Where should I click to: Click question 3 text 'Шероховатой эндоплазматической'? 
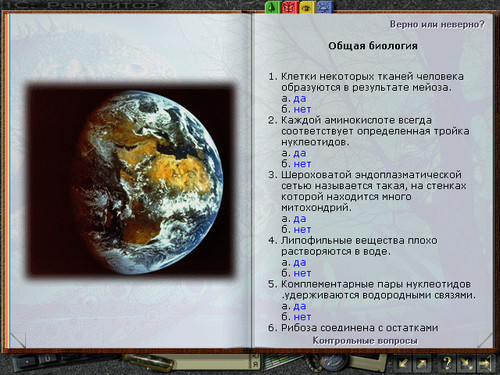(x=371, y=175)
